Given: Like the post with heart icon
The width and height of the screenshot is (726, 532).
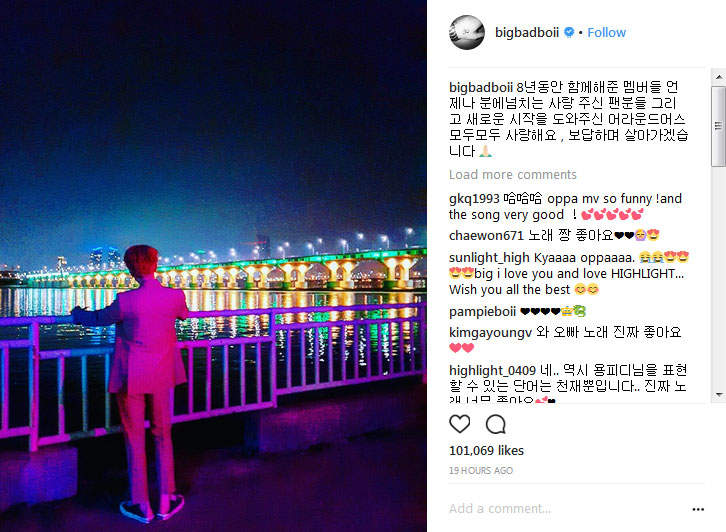Looking at the screenshot, I should [x=459, y=424].
